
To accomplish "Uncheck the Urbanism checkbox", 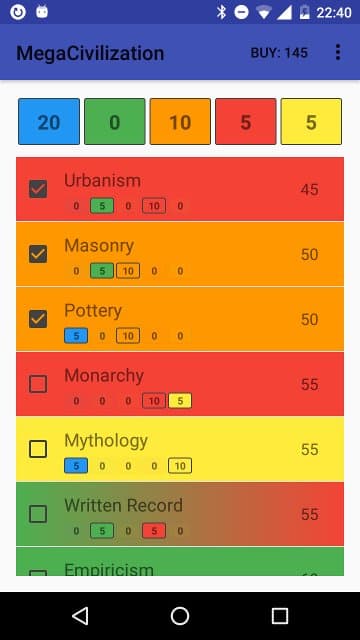I will click(38, 189).
